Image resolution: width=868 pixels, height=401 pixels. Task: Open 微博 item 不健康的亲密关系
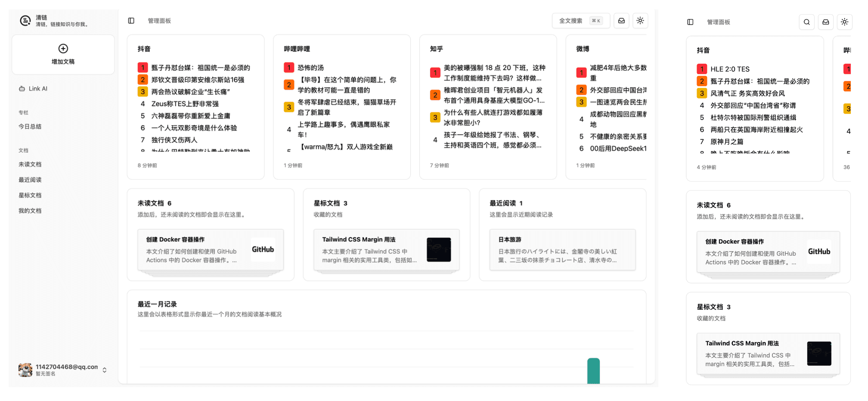(x=618, y=136)
